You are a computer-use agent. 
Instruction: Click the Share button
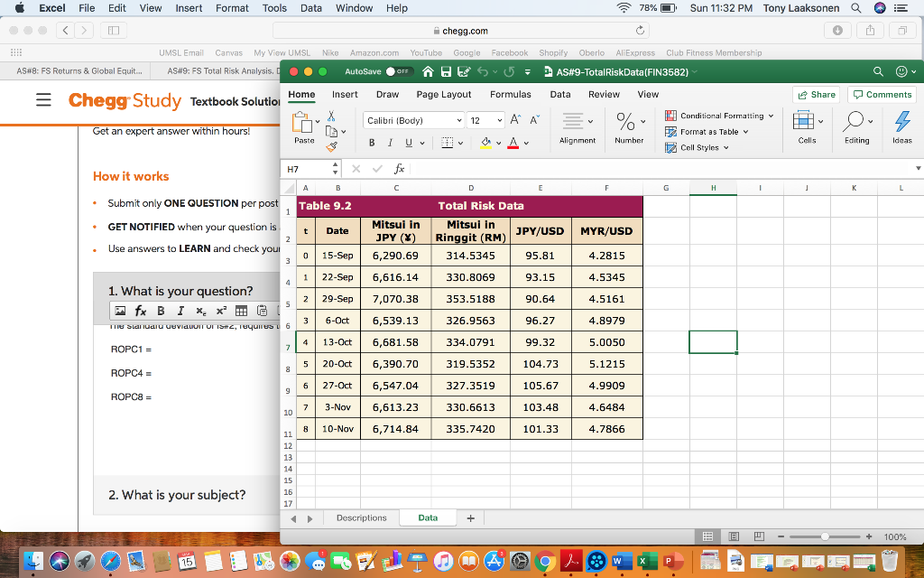click(x=815, y=94)
